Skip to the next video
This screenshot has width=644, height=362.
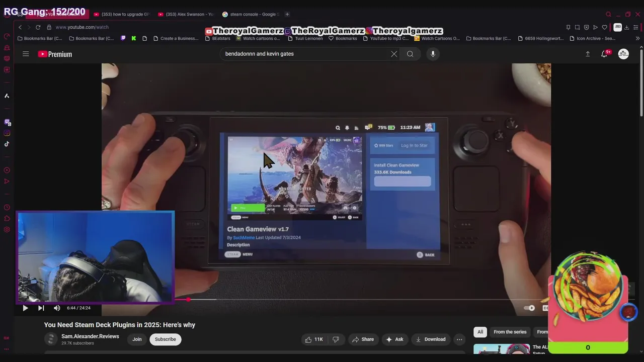point(41,308)
